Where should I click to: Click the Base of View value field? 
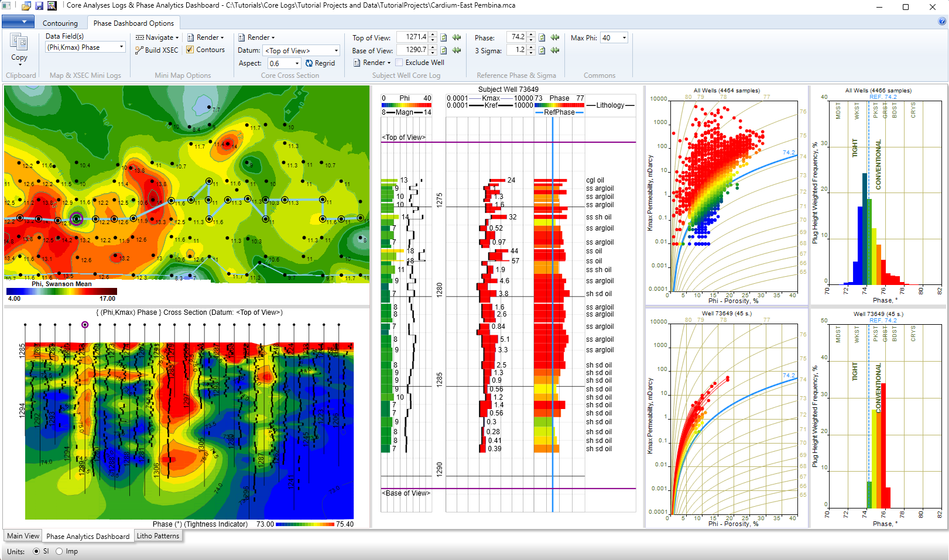tap(413, 50)
